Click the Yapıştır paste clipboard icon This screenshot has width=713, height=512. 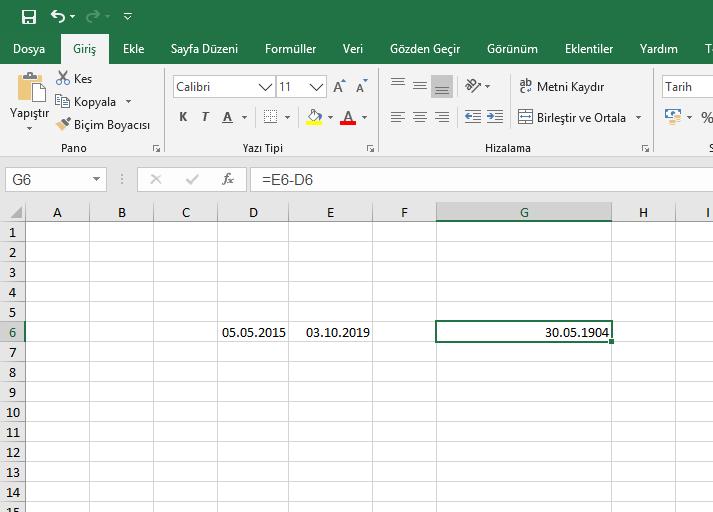(31, 87)
